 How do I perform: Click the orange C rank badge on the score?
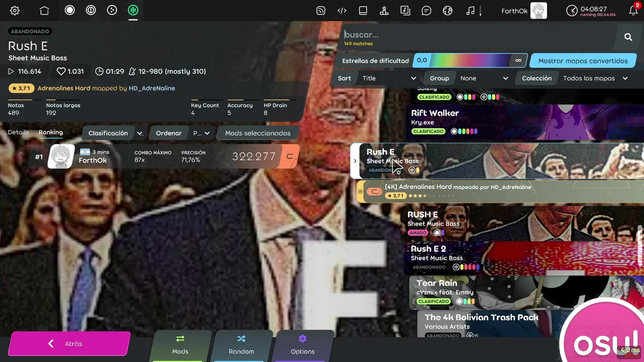click(289, 156)
